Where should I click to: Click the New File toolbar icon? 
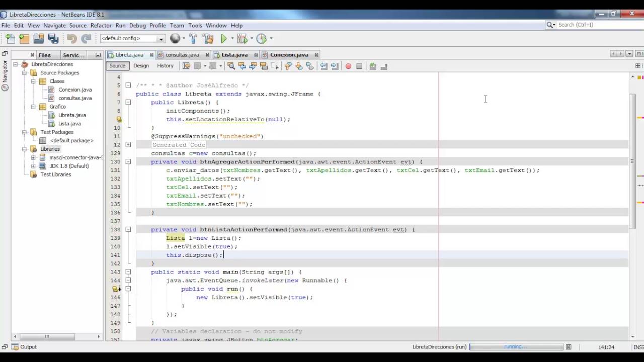(10, 38)
